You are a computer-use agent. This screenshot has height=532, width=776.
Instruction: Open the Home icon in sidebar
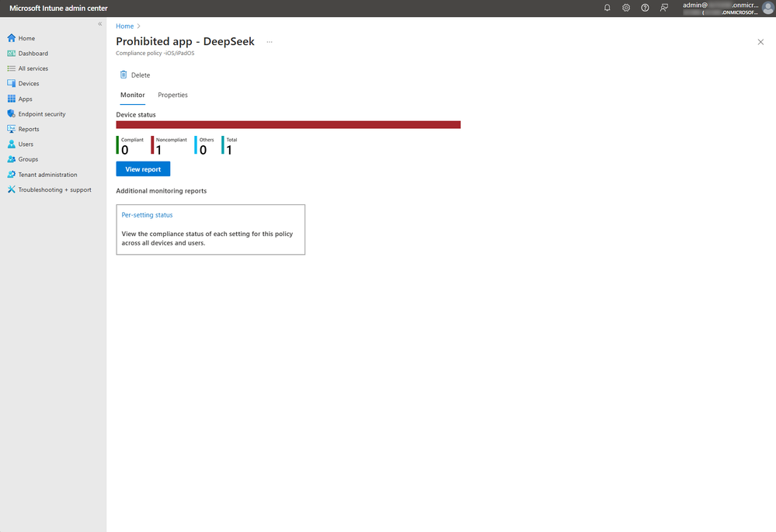pyautogui.click(x=12, y=38)
